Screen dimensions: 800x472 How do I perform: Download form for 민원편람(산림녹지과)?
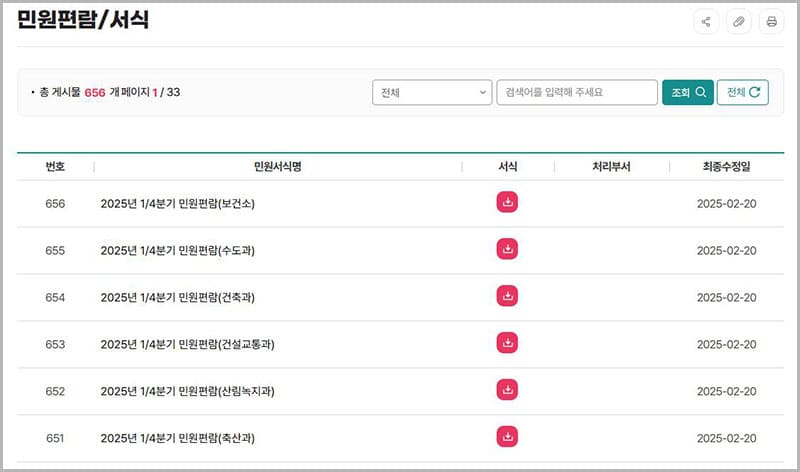[x=507, y=390]
